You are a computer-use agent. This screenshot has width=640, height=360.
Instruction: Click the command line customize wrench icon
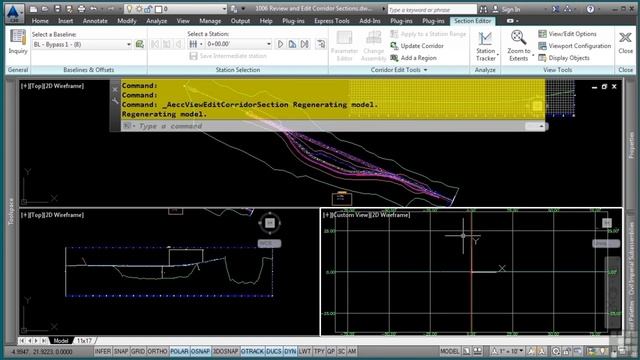coord(115,100)
